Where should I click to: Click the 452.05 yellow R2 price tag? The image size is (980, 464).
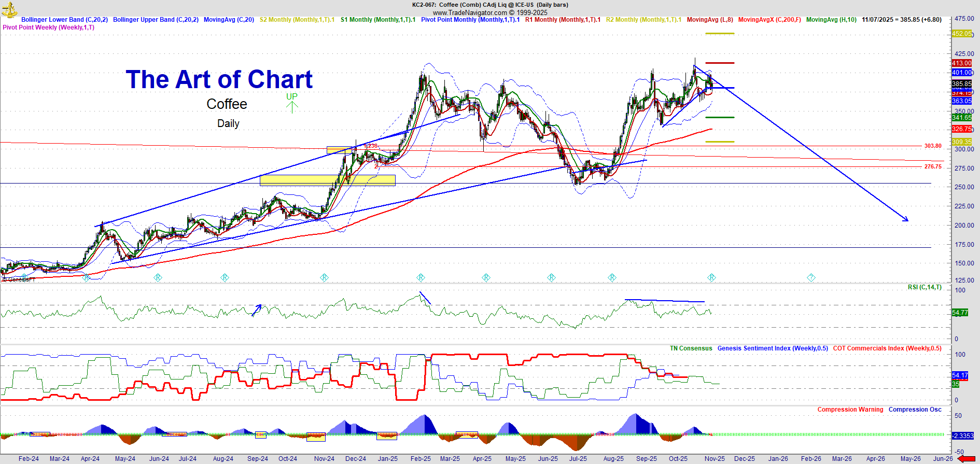click(961, 34)
